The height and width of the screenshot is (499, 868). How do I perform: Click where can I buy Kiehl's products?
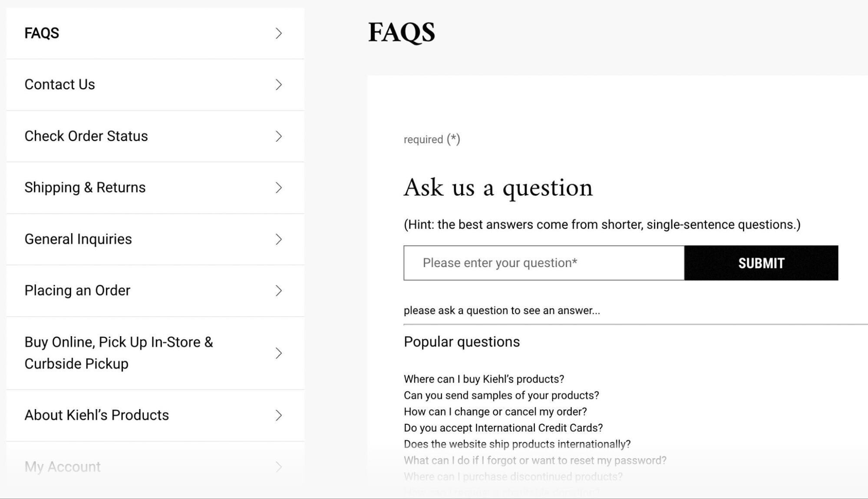[x=483, y=379]
